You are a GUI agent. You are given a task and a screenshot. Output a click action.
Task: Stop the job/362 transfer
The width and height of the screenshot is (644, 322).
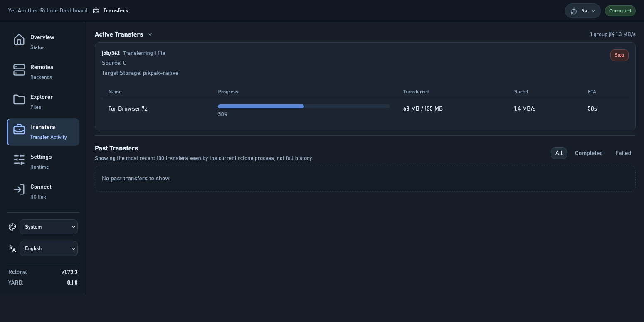click(619, 55)
